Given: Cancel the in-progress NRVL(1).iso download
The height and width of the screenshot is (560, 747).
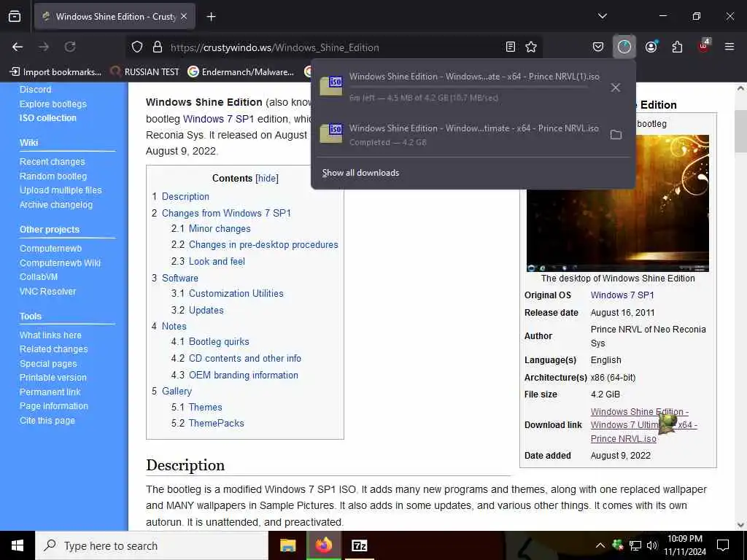Looking at the screenshot, I should coord(616,87).
